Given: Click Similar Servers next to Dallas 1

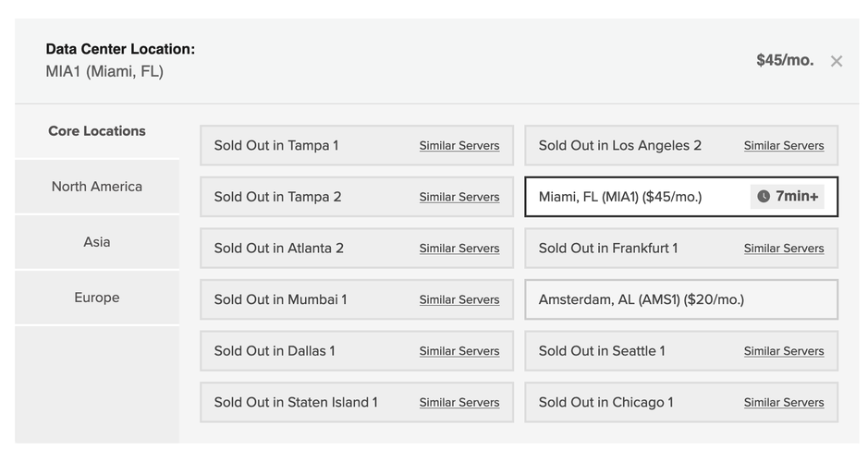Looking at the screenshot, I should click(x=458, y=351).
